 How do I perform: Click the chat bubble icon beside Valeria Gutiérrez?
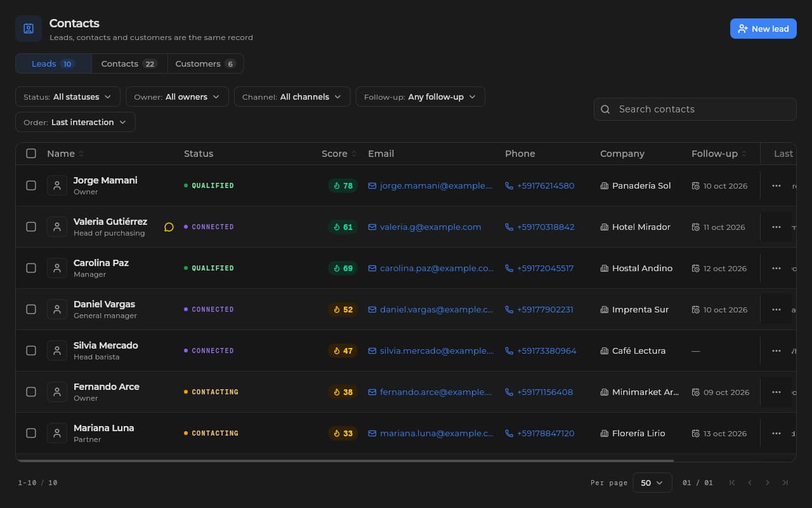[169, 227]
